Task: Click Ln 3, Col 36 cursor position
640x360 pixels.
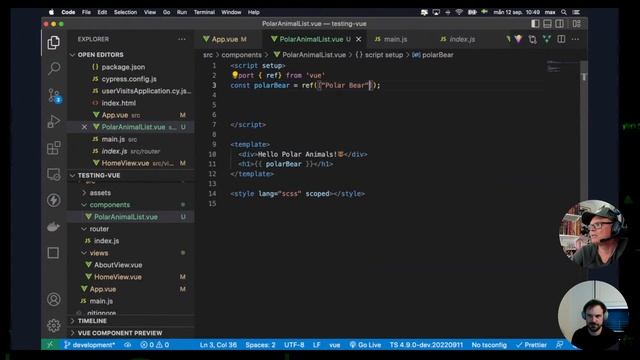Action: [x=218, y=345]
